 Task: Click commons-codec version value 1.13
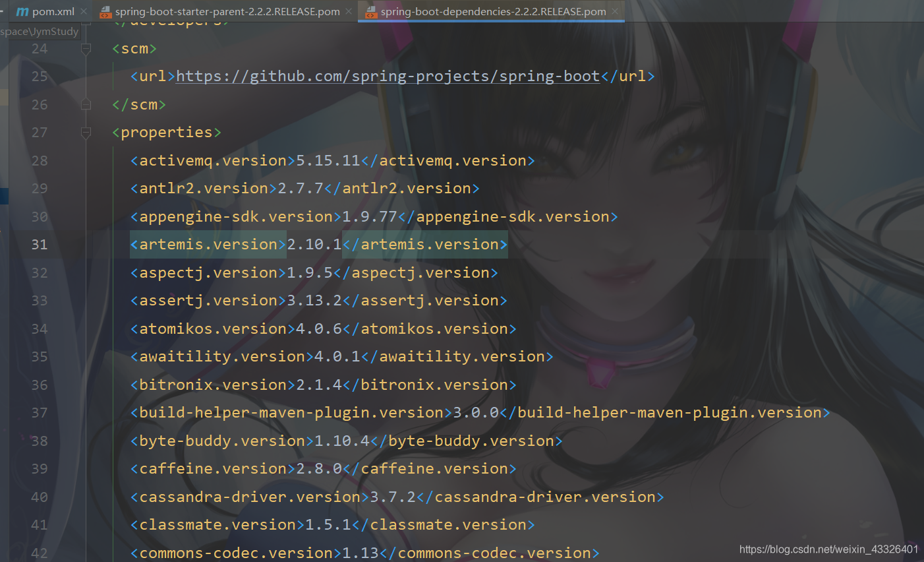tap(361, 553)
